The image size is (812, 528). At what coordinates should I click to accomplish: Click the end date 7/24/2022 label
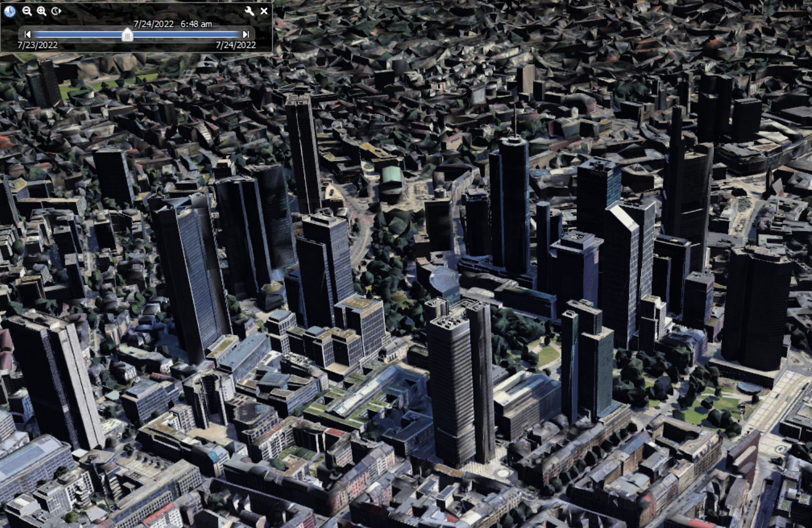pos(236,45)
